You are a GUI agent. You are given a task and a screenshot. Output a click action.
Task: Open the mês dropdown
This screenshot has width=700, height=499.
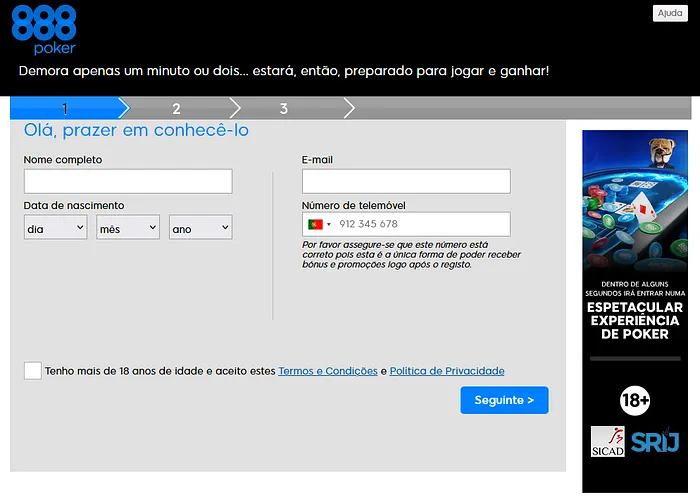(128, 227)
